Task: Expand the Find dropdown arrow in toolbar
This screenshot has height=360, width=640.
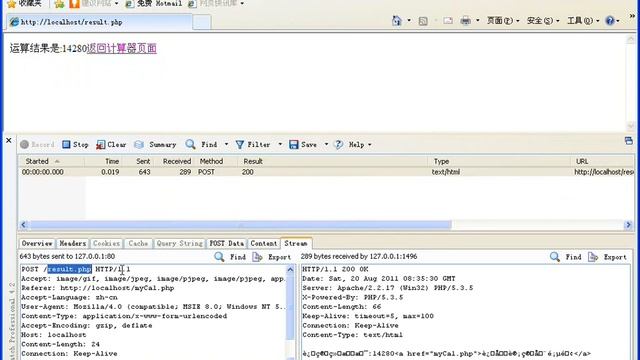Action: pos(226,144)
